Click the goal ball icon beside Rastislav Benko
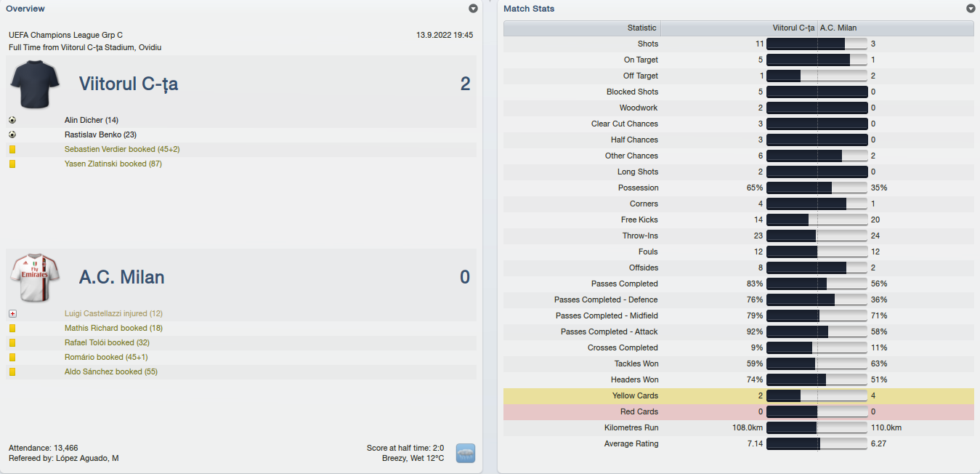 (x=12, y=134)
